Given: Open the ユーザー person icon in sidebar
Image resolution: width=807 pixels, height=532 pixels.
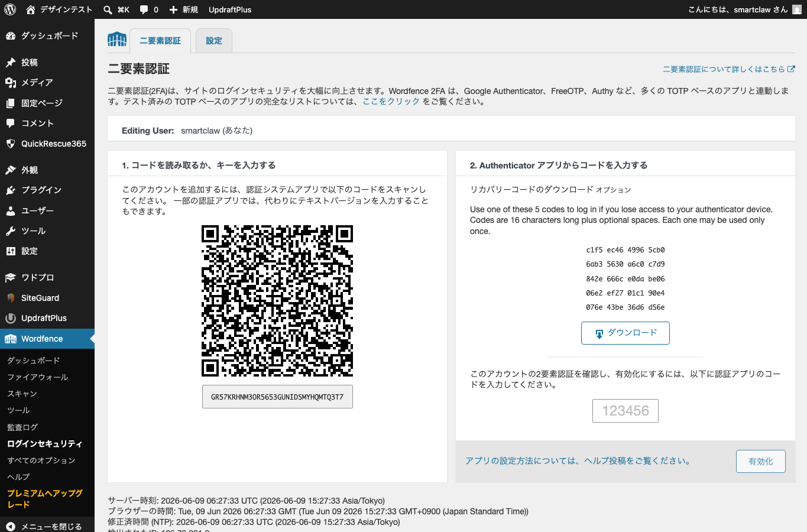Looking at the screenshot, I should point(11,211).
